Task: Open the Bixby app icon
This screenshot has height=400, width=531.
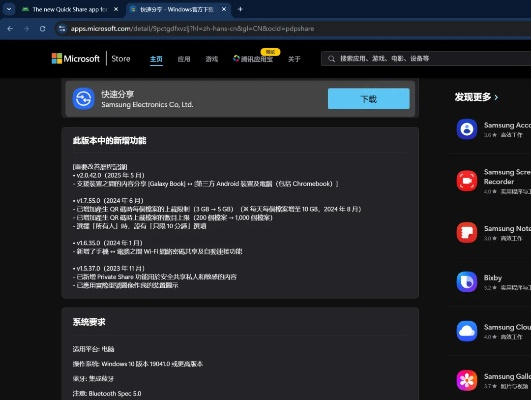Action: tap(467, 281)
